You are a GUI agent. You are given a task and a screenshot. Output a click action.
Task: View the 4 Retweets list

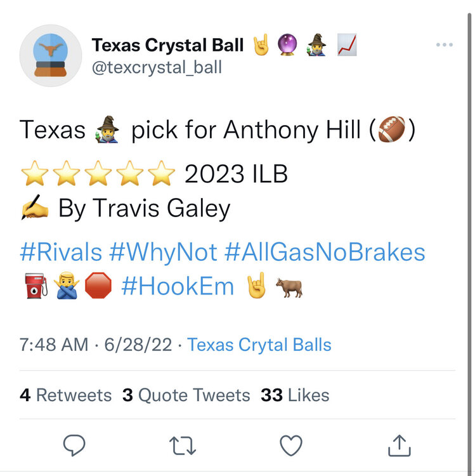click(x=65, y=395)
